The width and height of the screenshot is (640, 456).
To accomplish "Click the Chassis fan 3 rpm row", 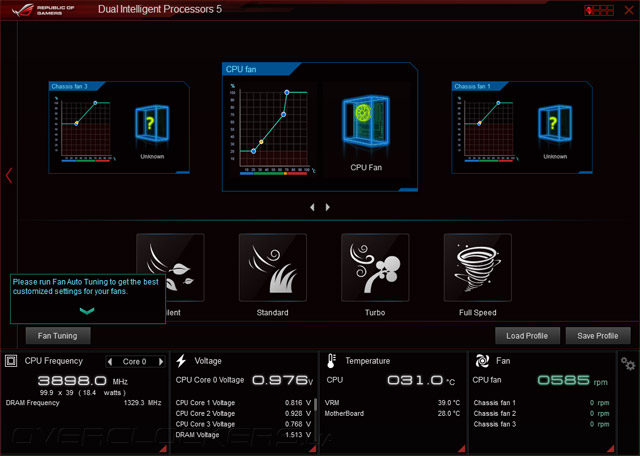I will point(541,424).
